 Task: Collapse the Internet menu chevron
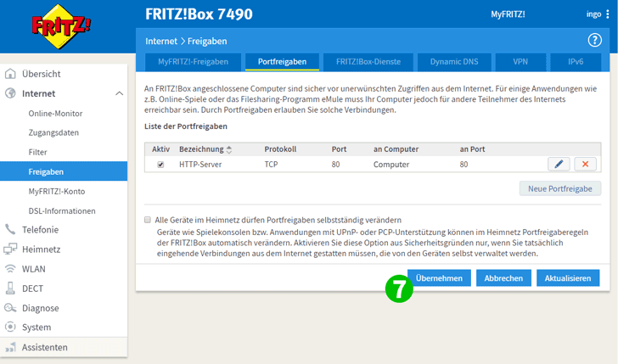tap(119, 93)
